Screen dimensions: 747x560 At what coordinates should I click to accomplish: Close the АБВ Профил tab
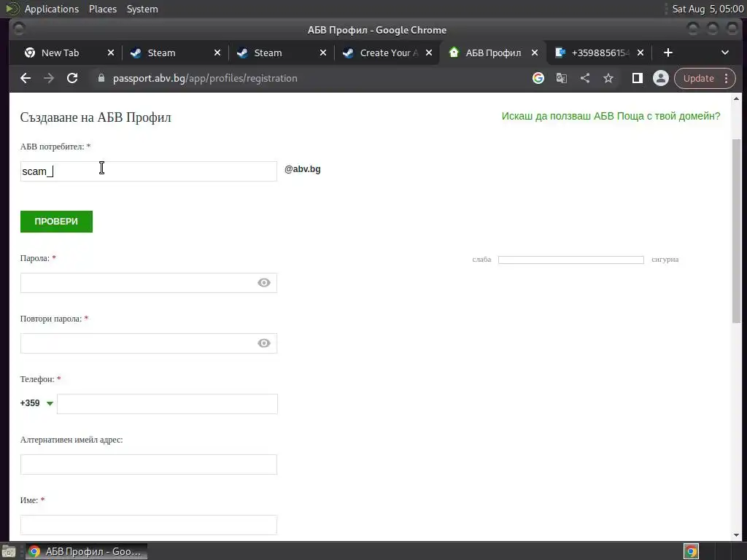coord(535,52)
